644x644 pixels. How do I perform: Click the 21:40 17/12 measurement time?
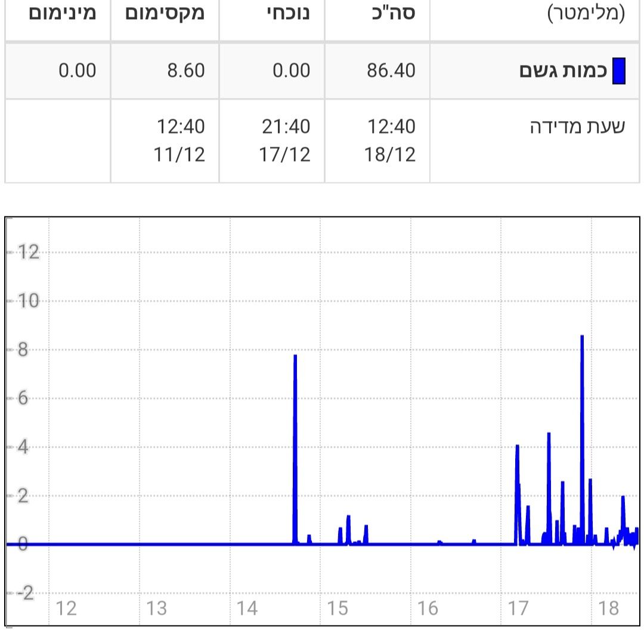click(x=285, y=141)
